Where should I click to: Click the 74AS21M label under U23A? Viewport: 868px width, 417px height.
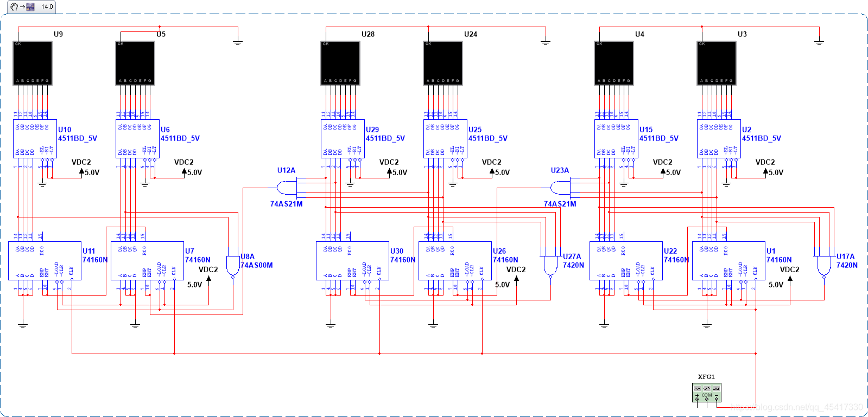[560, 204]
